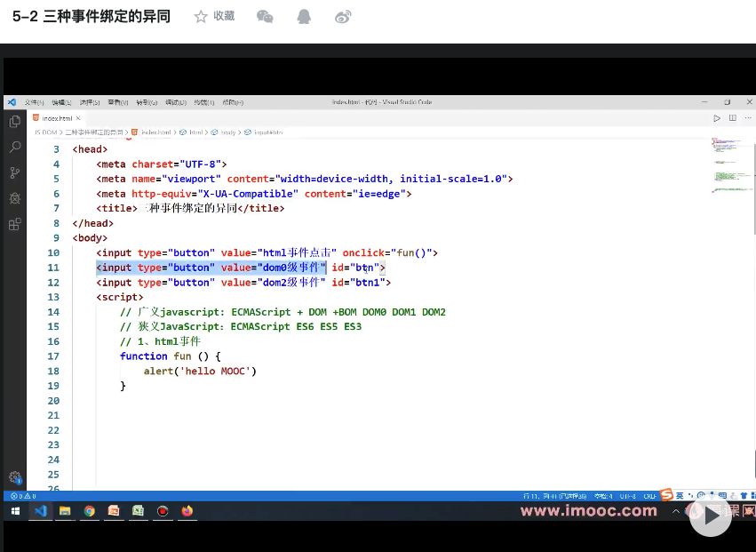Click the VS Code icon in the taskbar
This screenshot has width=756, height=552.
41,511
